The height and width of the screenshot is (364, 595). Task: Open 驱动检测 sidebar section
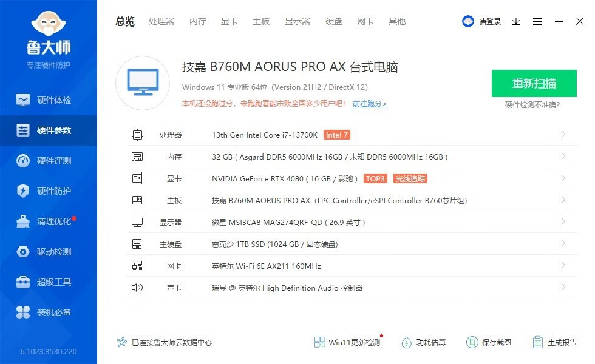(x=49, y=252)
